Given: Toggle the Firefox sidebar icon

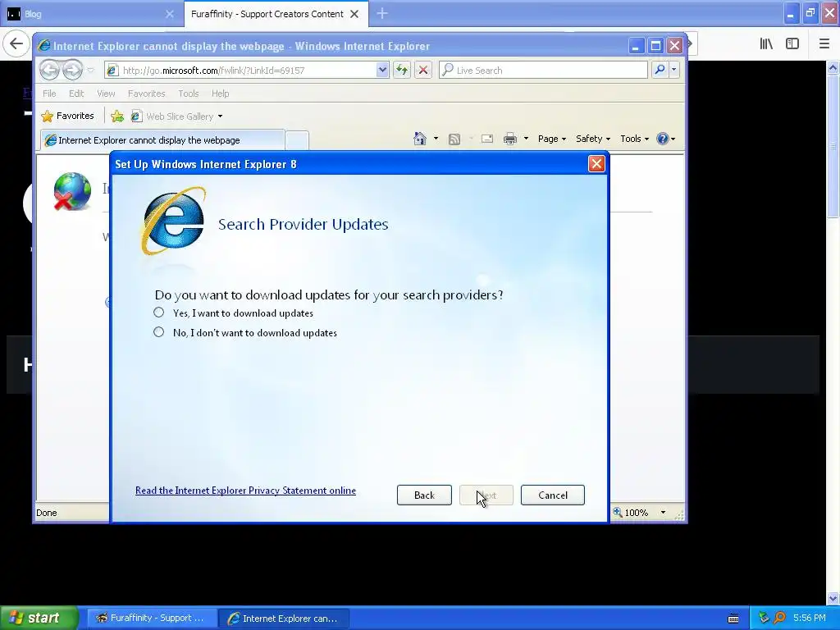Looking at the screenshot, I should (x=792, y=44).
